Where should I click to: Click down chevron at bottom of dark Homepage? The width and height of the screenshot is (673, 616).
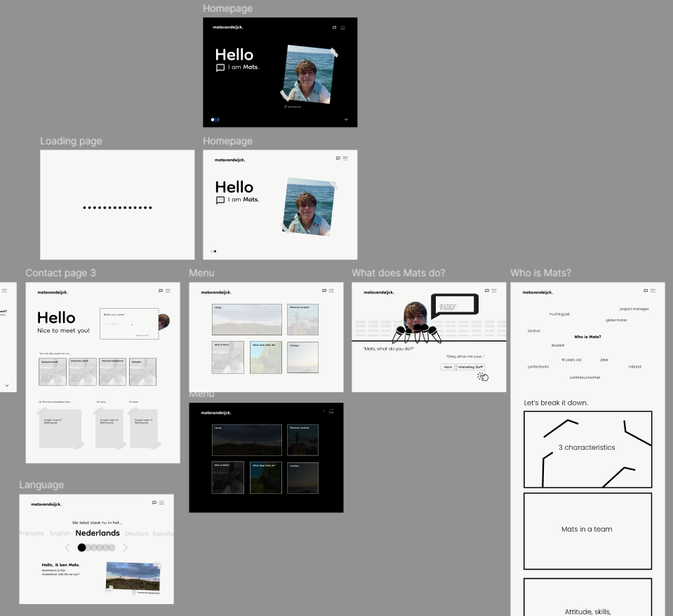click(346, 120)
